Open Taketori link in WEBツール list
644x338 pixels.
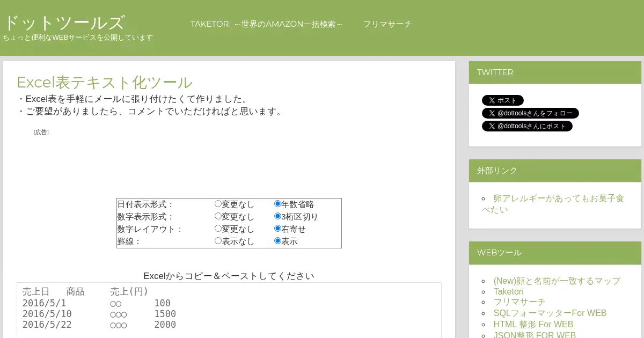coord(508,291)
